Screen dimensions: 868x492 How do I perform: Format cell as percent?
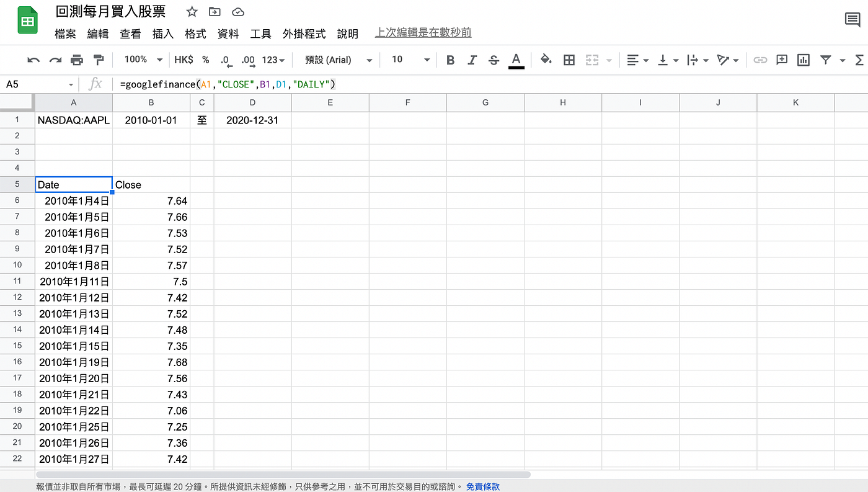tap(205, 60)
